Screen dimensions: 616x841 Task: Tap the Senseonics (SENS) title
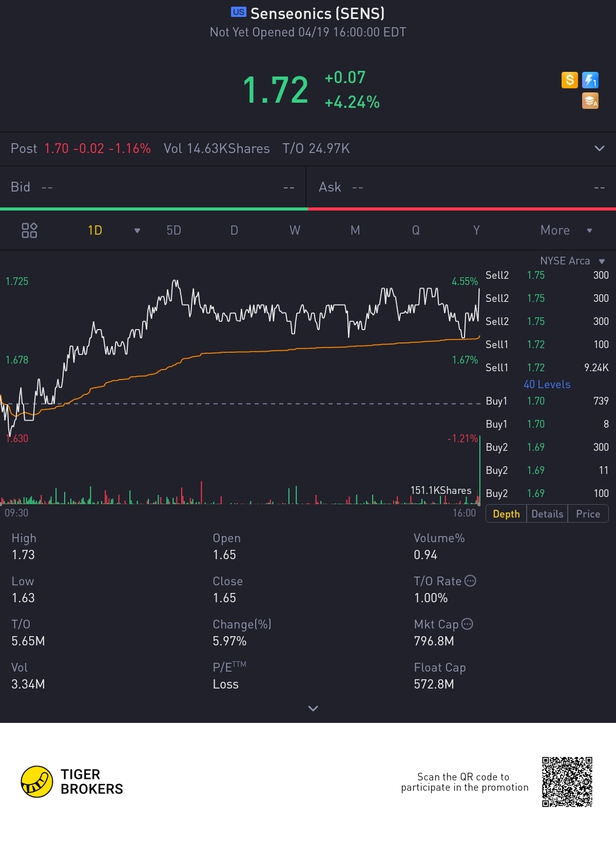(317, 13)
